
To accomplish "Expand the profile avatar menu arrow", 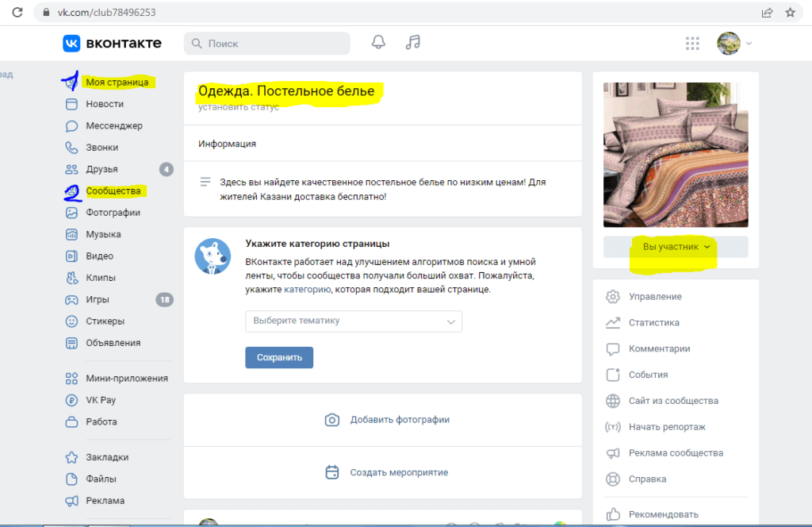I will 749,44.
